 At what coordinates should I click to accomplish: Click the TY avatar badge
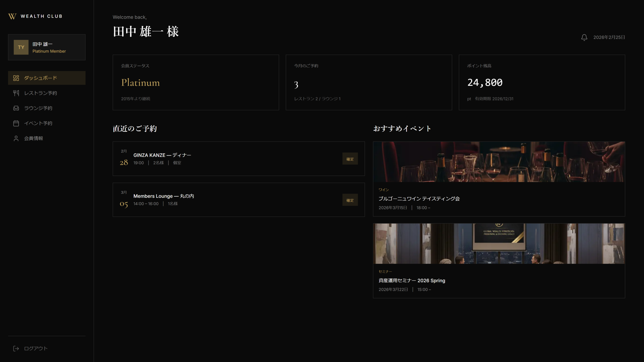tap(21, 47)
